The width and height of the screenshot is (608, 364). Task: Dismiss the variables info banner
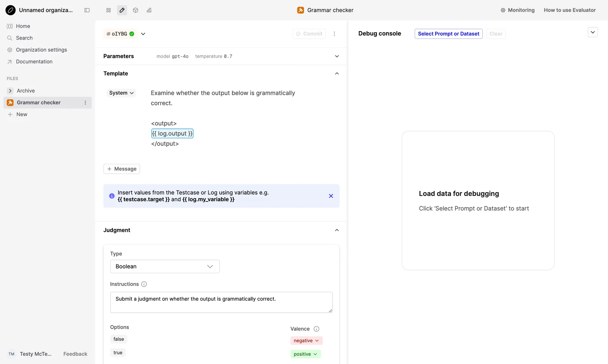(331, 196)
